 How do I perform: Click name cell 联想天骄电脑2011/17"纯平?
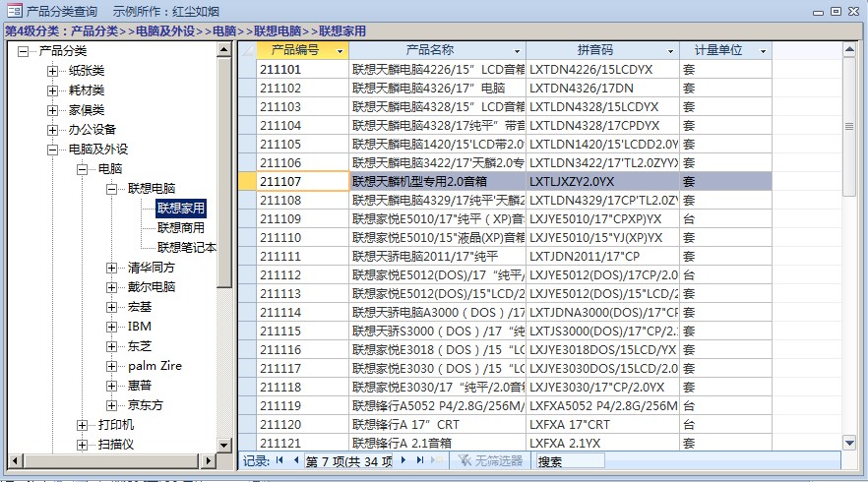click(x=437, y=256)
